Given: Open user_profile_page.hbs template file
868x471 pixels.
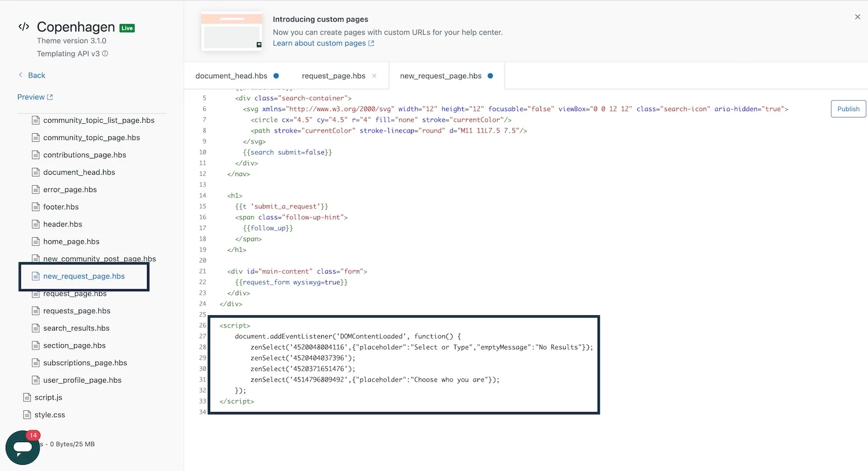Looking at the screenshot, I should pyautogui.click(x=82, y=380).
